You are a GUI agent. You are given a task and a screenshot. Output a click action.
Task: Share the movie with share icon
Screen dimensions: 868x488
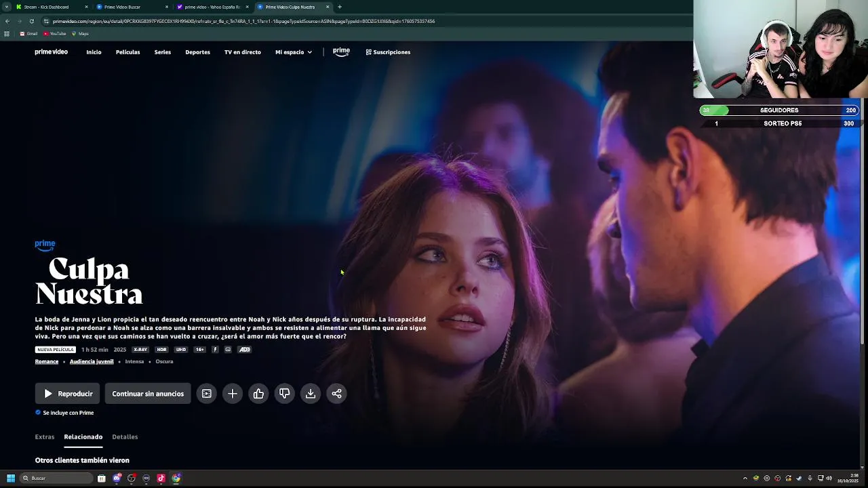336,394
